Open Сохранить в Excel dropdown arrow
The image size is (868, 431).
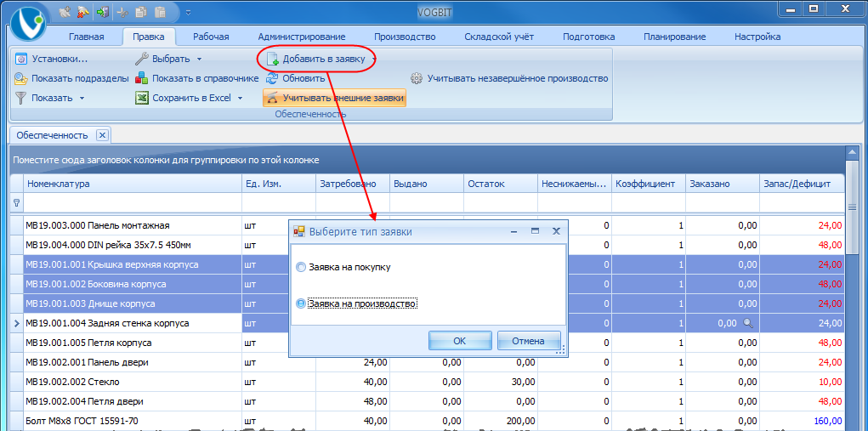click(241, 99)
